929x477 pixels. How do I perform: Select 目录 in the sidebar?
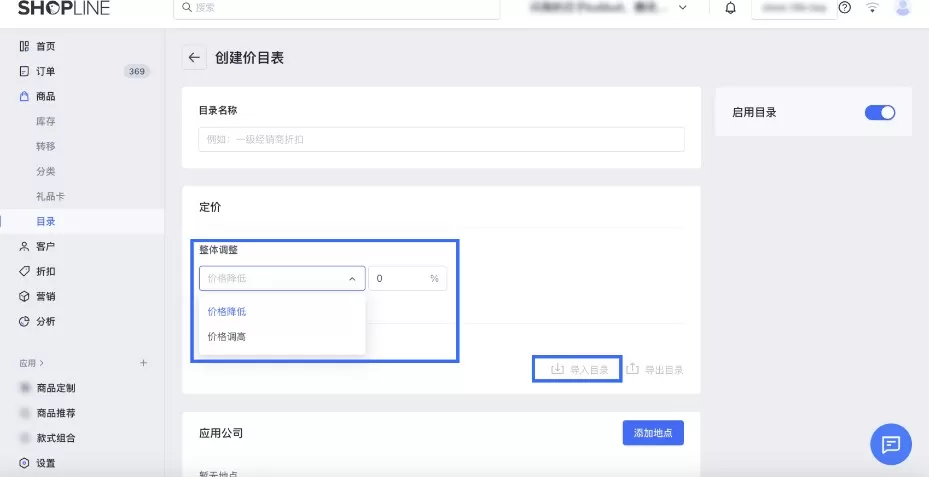tap(46, 221)
